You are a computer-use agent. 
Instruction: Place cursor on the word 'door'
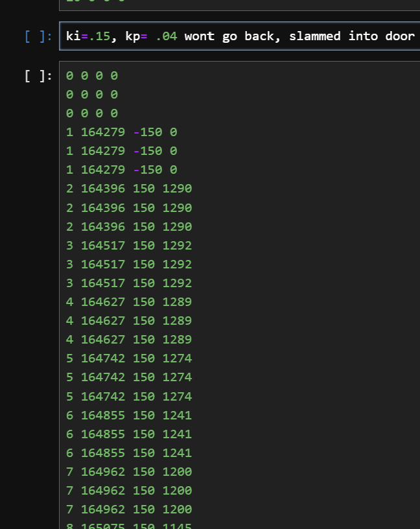399,36
